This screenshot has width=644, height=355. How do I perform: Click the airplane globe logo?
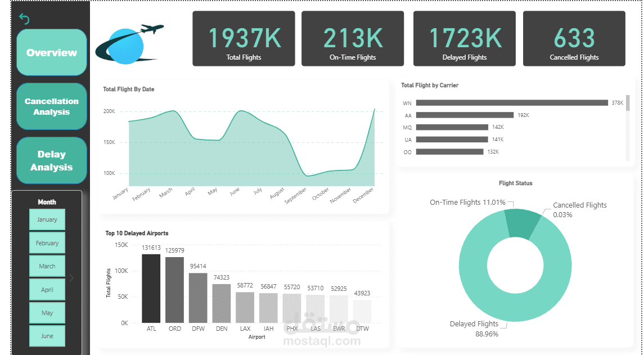(129, 44)
